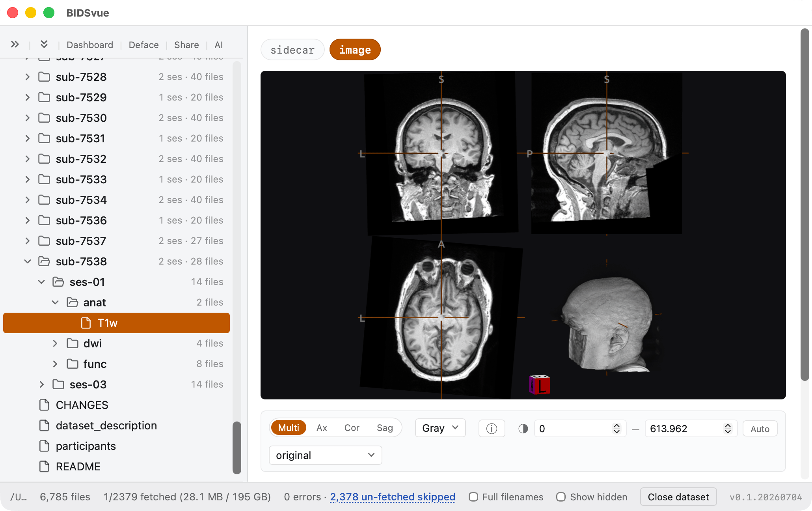Switch to the Ax view mode

[322, 428]
